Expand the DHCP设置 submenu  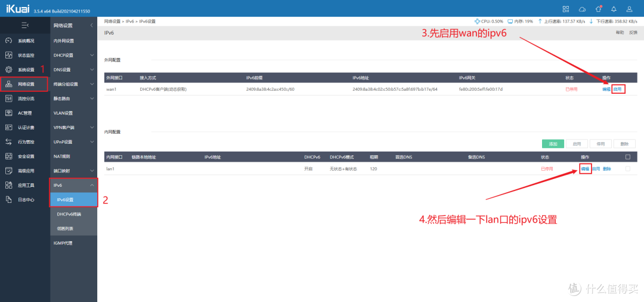[x=92, y=55]
